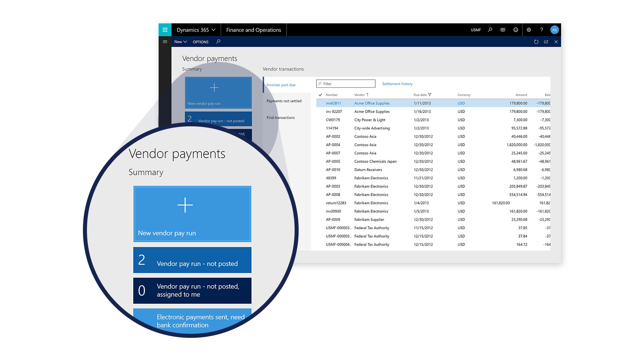Select the return12283 invoice number
644x362 pixels.
[x=336, y=203]
